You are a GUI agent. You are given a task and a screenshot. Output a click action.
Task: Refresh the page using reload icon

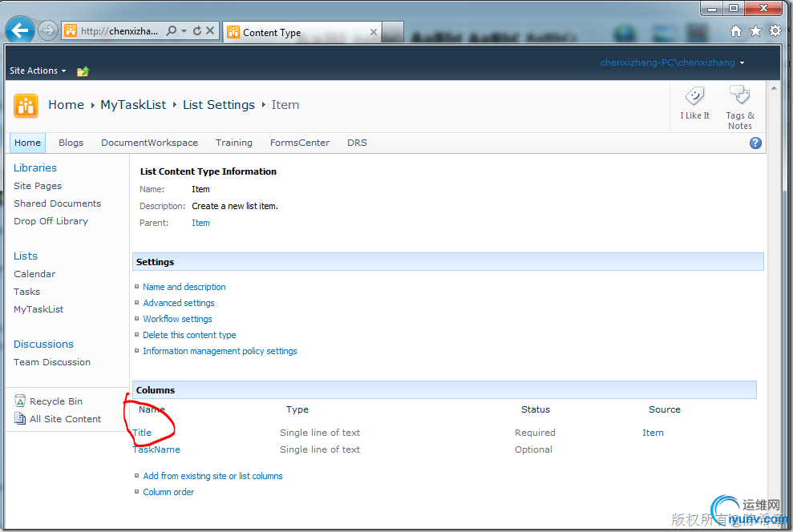click(x=197, y=30)
